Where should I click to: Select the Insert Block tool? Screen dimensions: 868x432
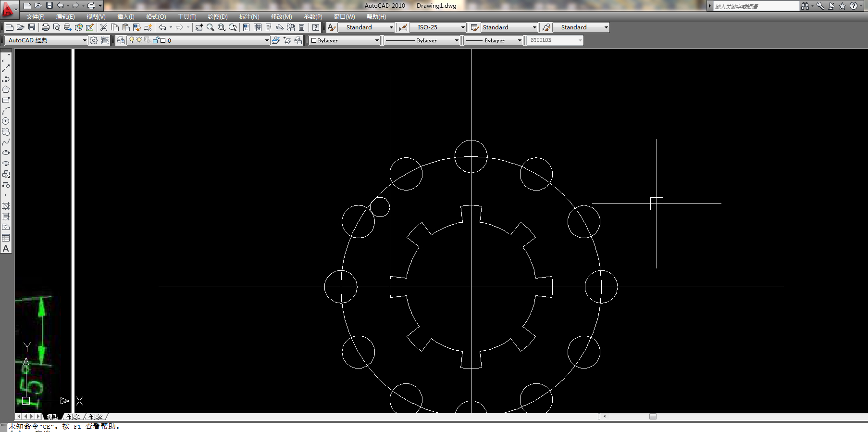click(x=6, y=174)
